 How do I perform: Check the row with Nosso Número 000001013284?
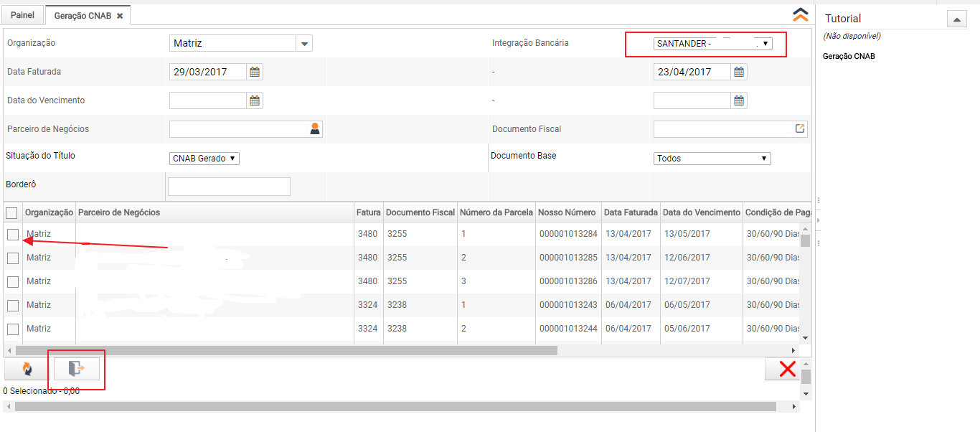tap(13, 235)
